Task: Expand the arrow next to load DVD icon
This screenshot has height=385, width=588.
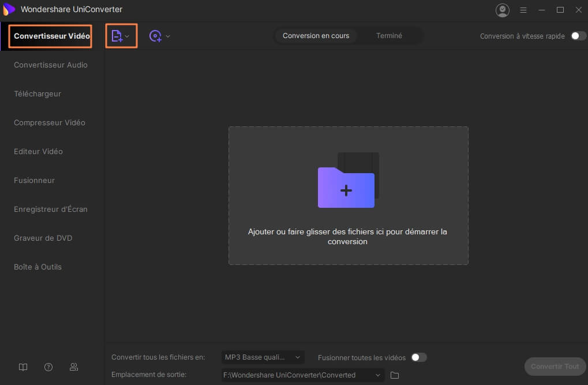Action: pos(168,36)
